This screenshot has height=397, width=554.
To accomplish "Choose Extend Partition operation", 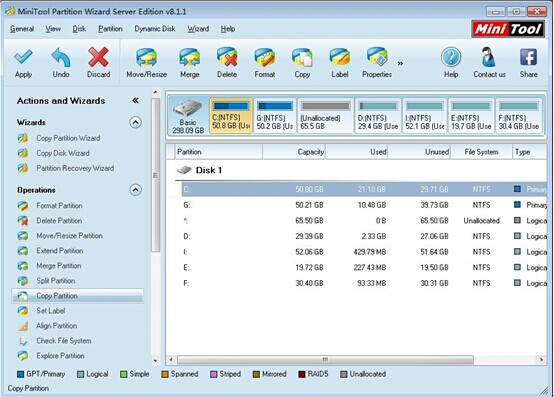I will click(60, 251).
